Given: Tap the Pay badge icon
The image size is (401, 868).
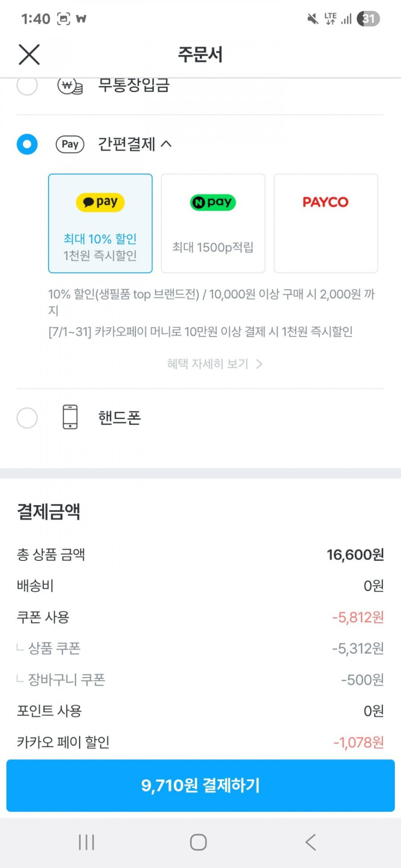Looking at the screenshot, I should pyautogui.click(x=70, y=144).
